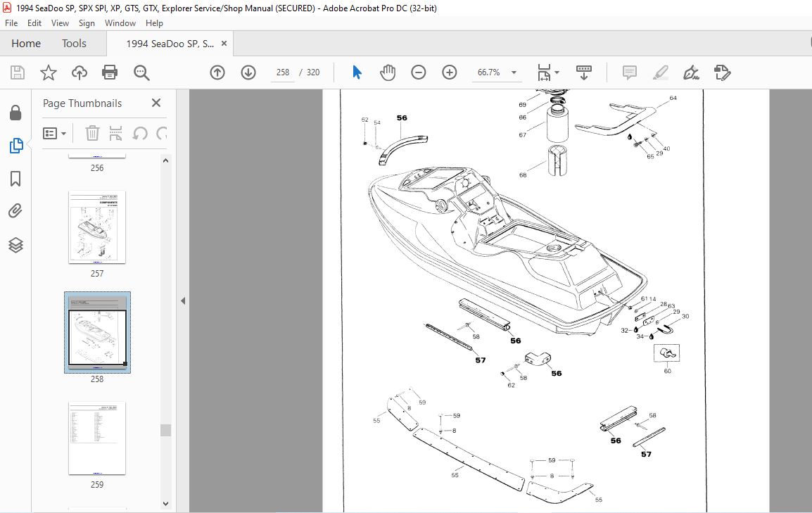This screenshot has height=513, width=812.
Task: Open the File menu
Action: pos(11,23)
